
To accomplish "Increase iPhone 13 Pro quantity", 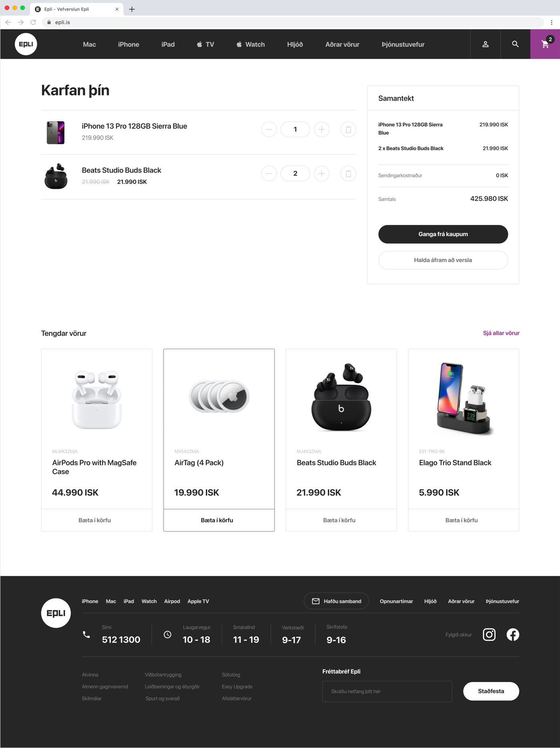I will 322,129.
